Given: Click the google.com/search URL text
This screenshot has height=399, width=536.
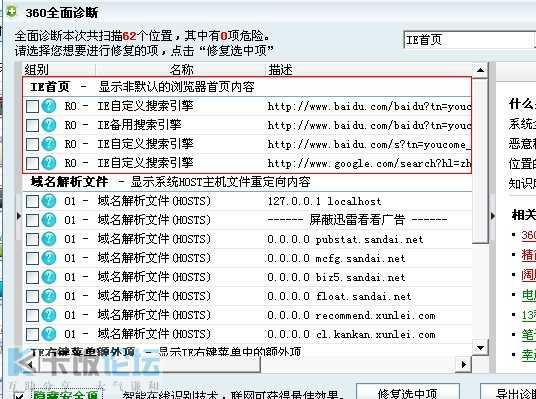Looking at the screenshot, I should tap(369, 163).
